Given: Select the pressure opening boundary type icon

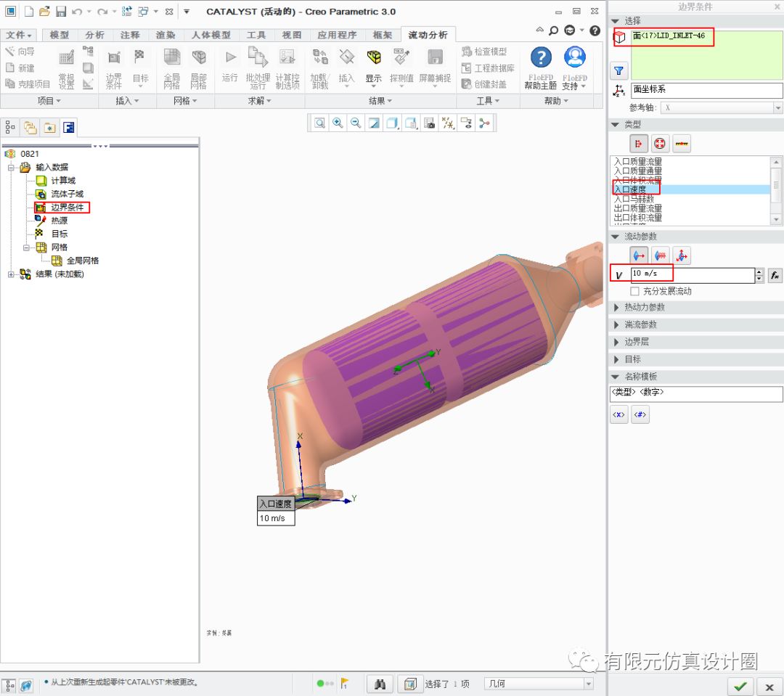Looking at the screenshot, I should click(x=660, y=144).
